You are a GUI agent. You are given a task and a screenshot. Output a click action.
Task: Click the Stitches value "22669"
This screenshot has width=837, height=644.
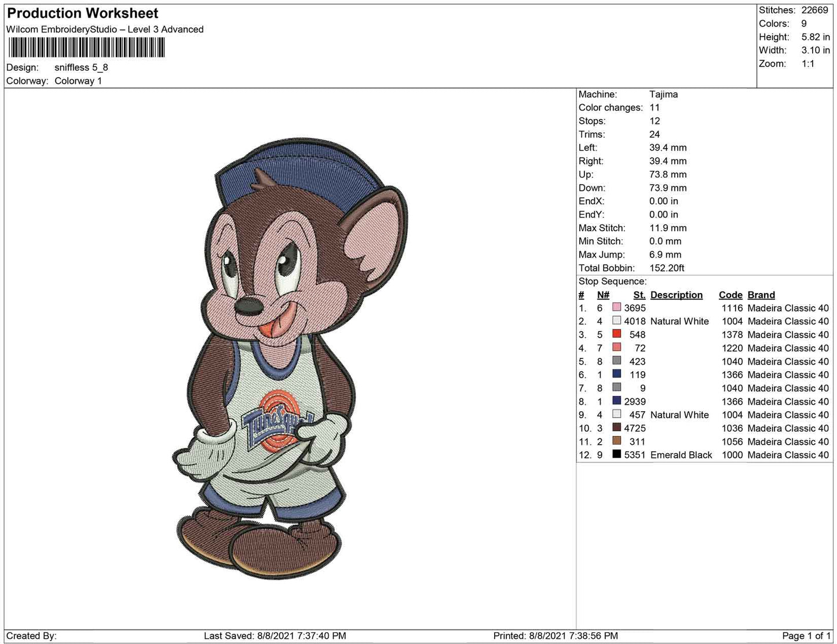click(x=814, y=10)
